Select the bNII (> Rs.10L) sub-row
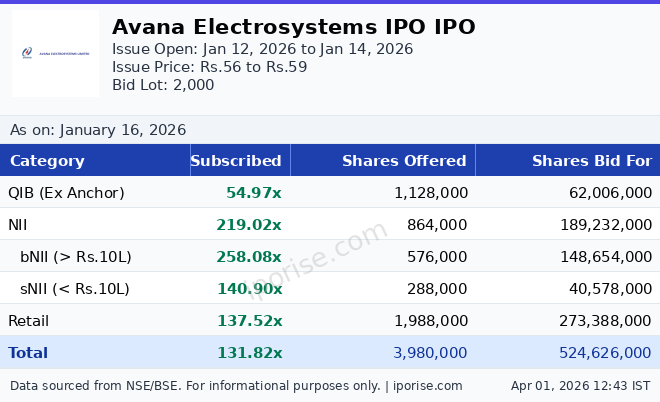The image size is (660, 402). click(x=76, y=257)
